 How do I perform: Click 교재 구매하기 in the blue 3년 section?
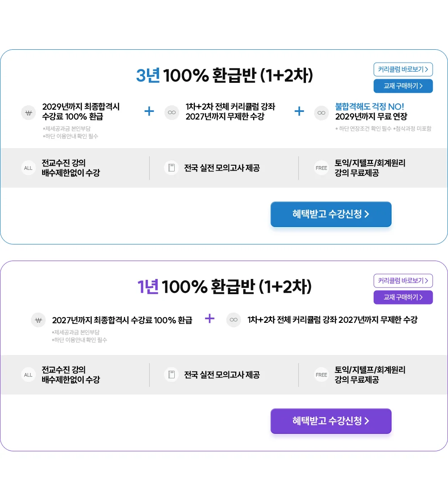[403, 86]
